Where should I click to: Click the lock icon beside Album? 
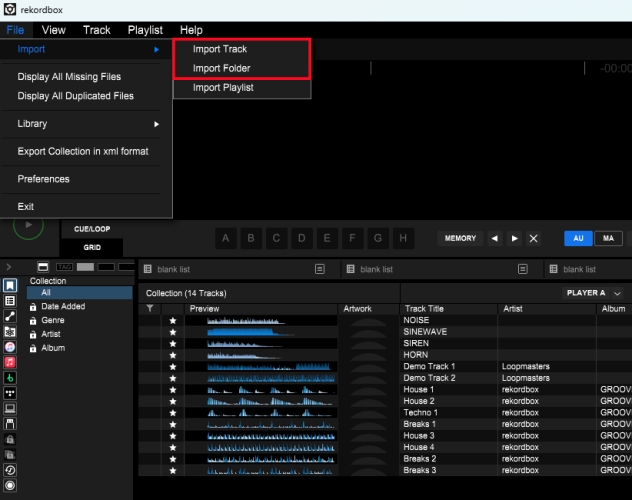[33, 349]
